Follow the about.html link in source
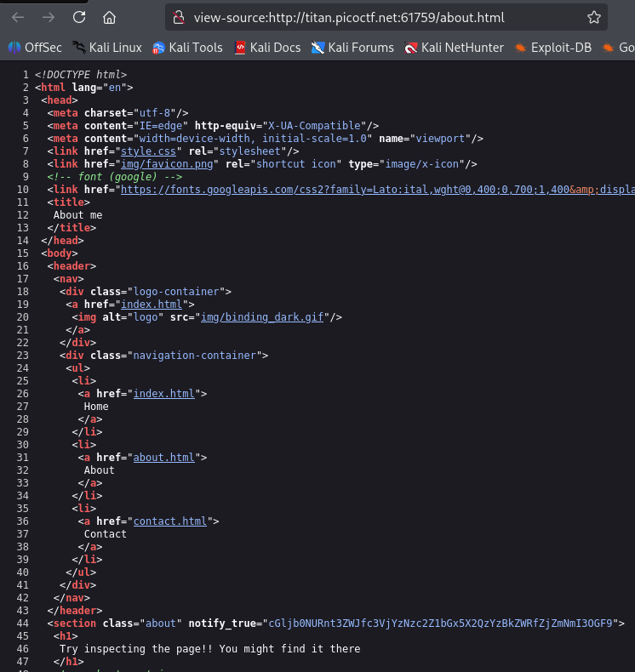The image size is (635, 672). click(x=163, y=458)
